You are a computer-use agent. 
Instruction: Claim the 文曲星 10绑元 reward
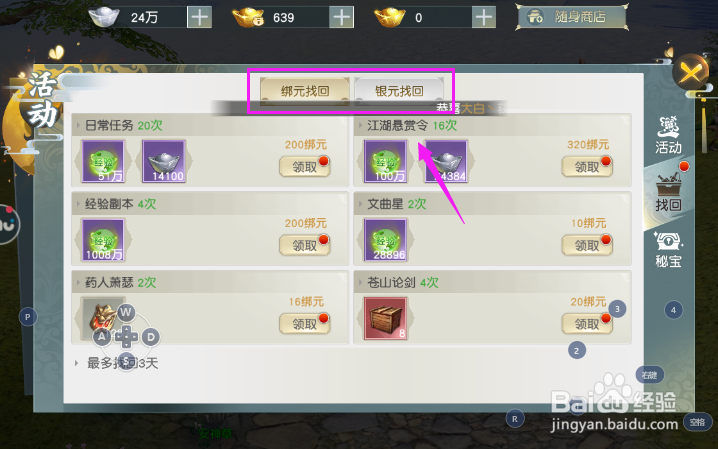point(587,245)
